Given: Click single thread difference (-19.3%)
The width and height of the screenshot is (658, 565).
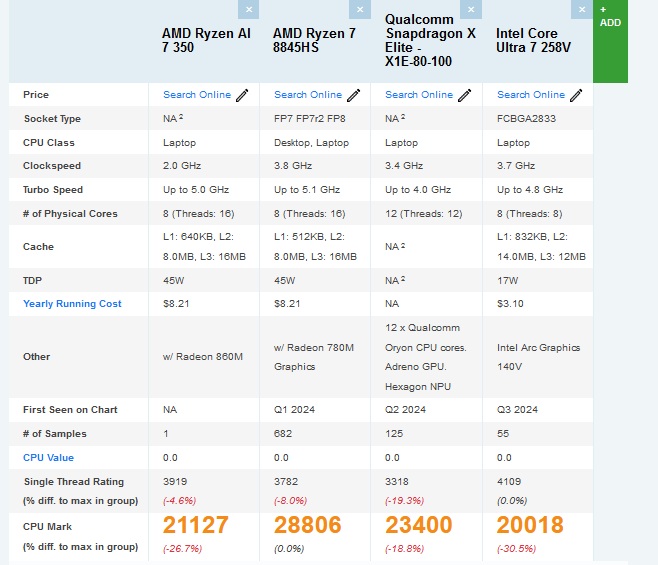Looking at the screenshot, I should (x=405, y=501).
